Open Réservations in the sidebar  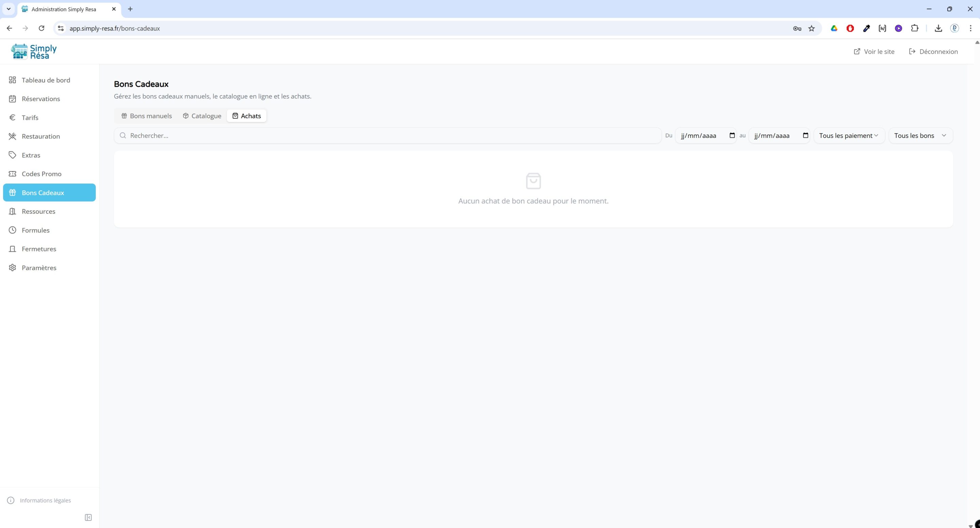click(41, 99)
